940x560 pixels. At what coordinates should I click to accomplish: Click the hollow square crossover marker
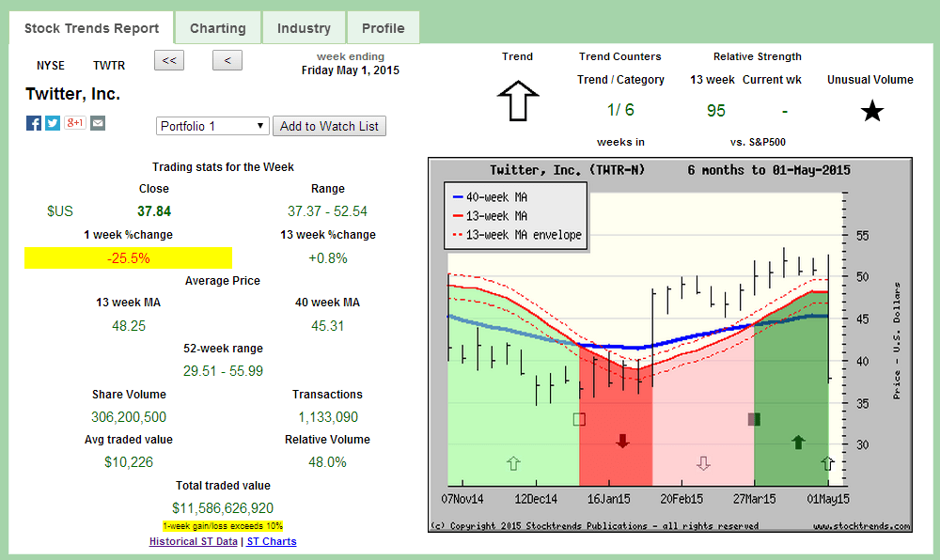coord(579,419)
